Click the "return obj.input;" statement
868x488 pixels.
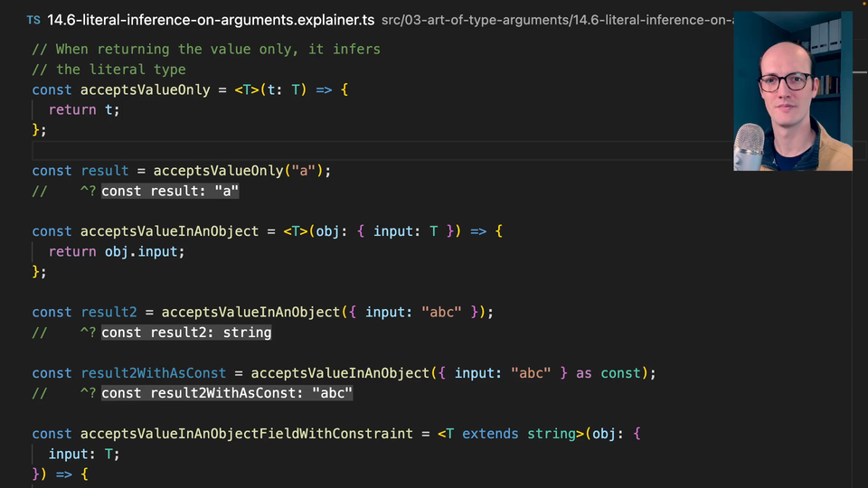point(117,251)
